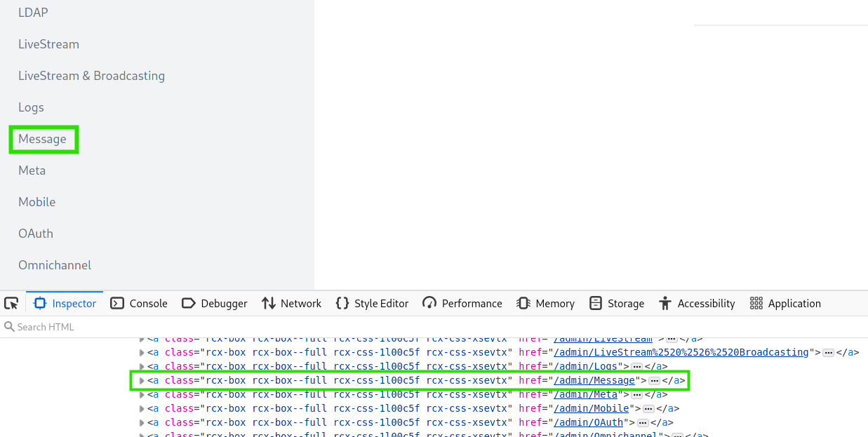Image resolution: width=868 pixels, height=437 pixels.
Task: Open the Storage tab
Action: pyautogui.click(x=617, y=303)
